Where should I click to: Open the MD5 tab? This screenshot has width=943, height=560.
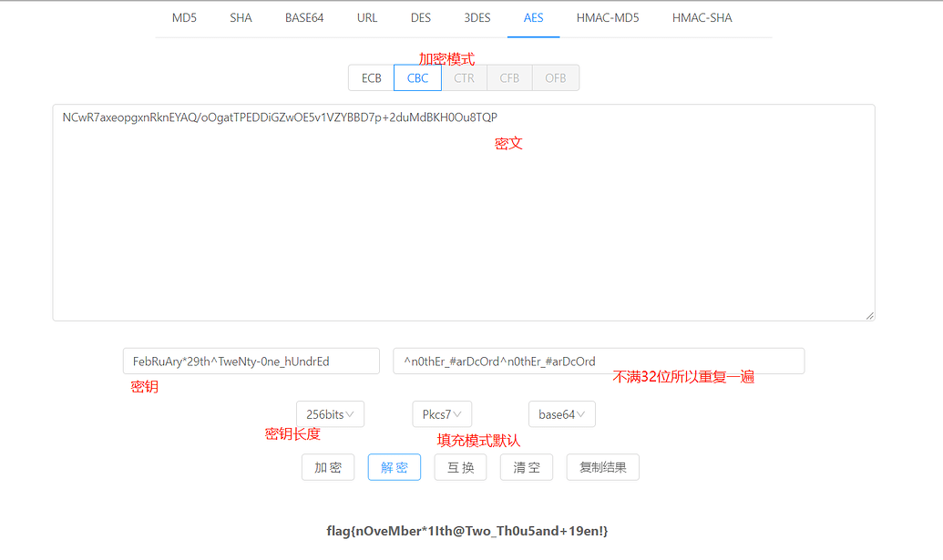coord(184,18)
